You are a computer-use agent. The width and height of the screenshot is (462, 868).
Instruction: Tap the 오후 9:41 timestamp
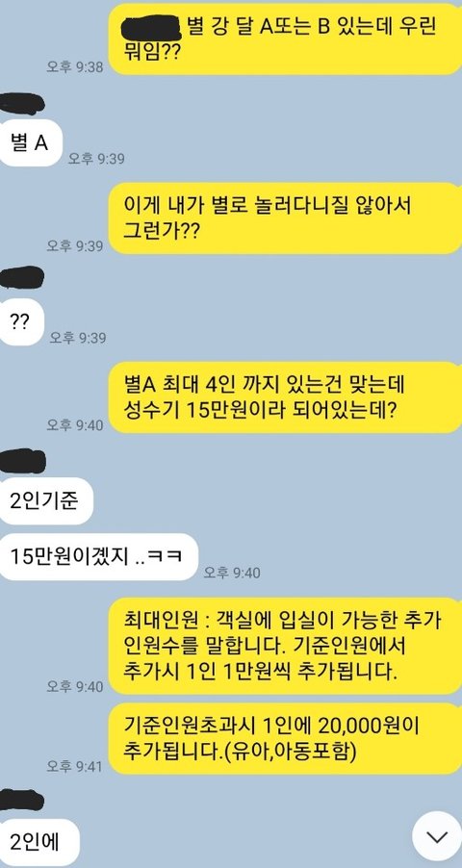point(75,767)
